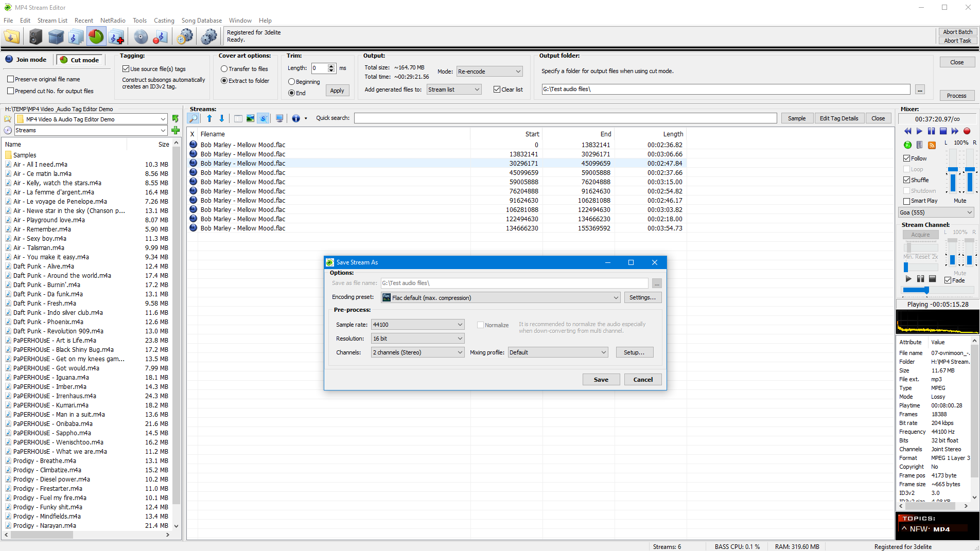Click the Save button in Save Stream As dialog
Screen dimensions: 980x551
pos(601,379)
